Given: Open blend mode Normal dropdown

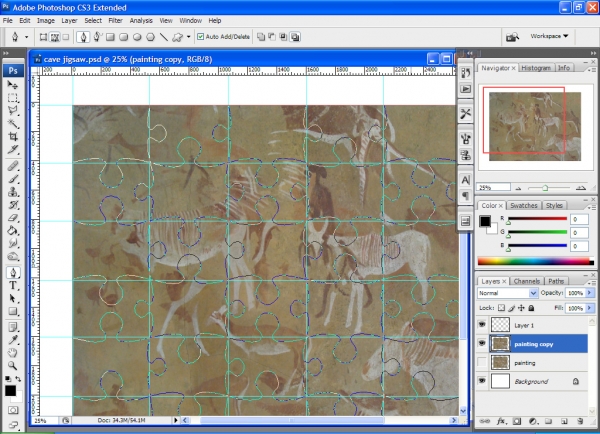Looking at the screenshot, I should pyautogui.click(x=533, y=293).
